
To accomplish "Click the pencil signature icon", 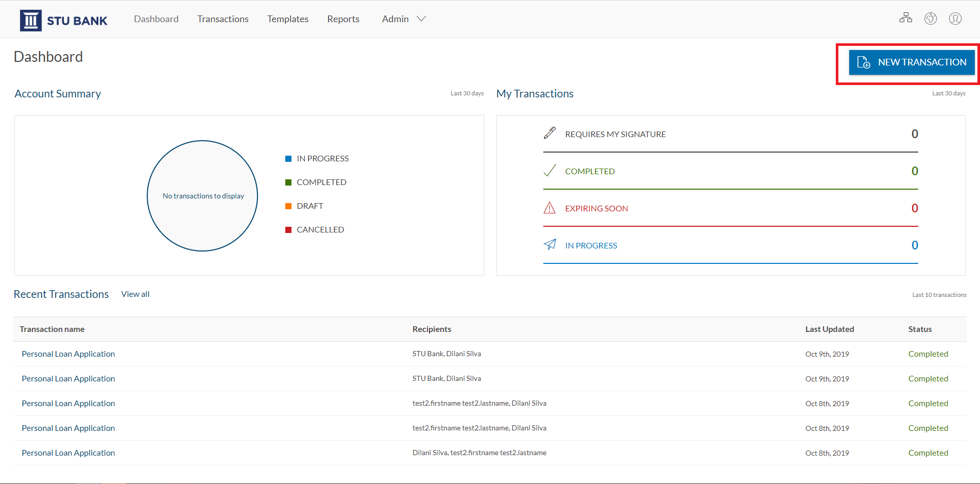I will 550,133.
